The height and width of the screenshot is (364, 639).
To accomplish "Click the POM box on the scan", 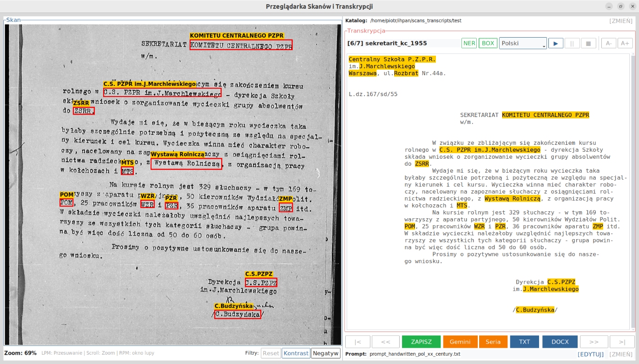I will (66, 202).
